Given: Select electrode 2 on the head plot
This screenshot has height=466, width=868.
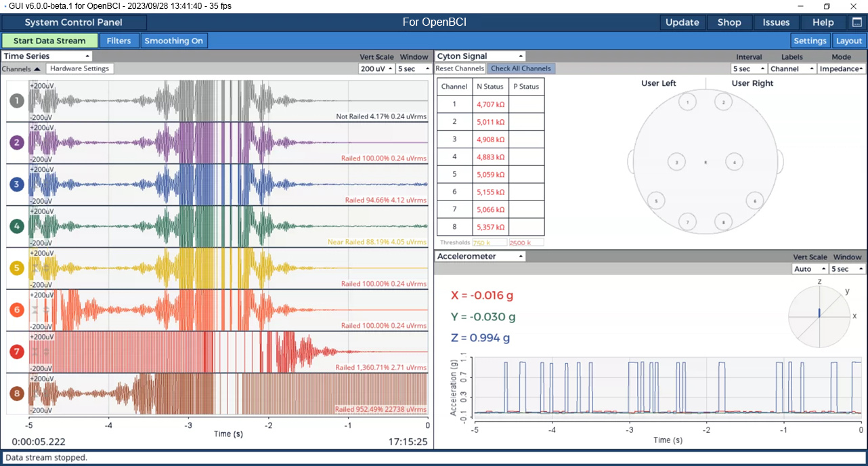Looking at the screenshot, I should [x=723, y=102].
